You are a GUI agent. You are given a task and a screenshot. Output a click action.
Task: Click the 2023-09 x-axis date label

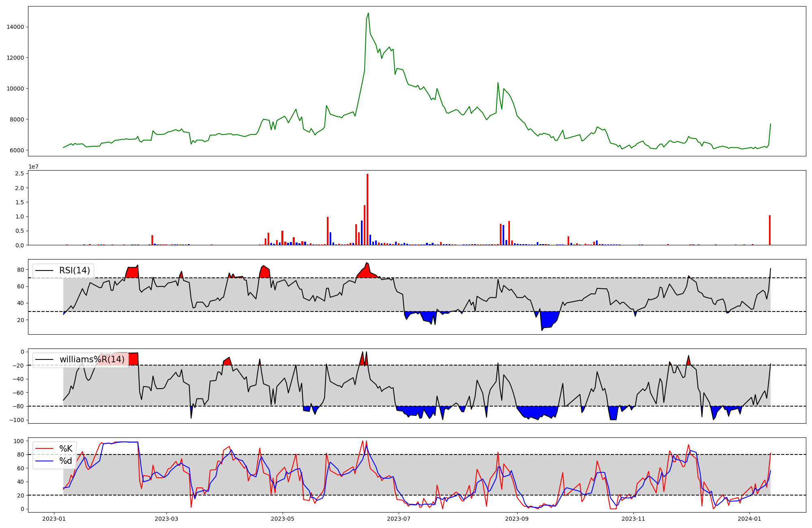click(517, 519)
